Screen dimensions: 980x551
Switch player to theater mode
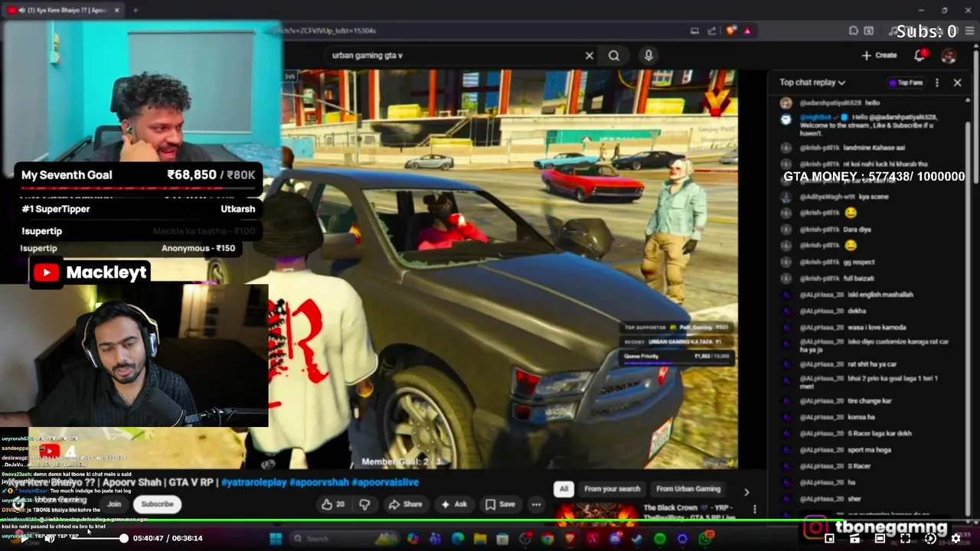[x=880, y=538]
